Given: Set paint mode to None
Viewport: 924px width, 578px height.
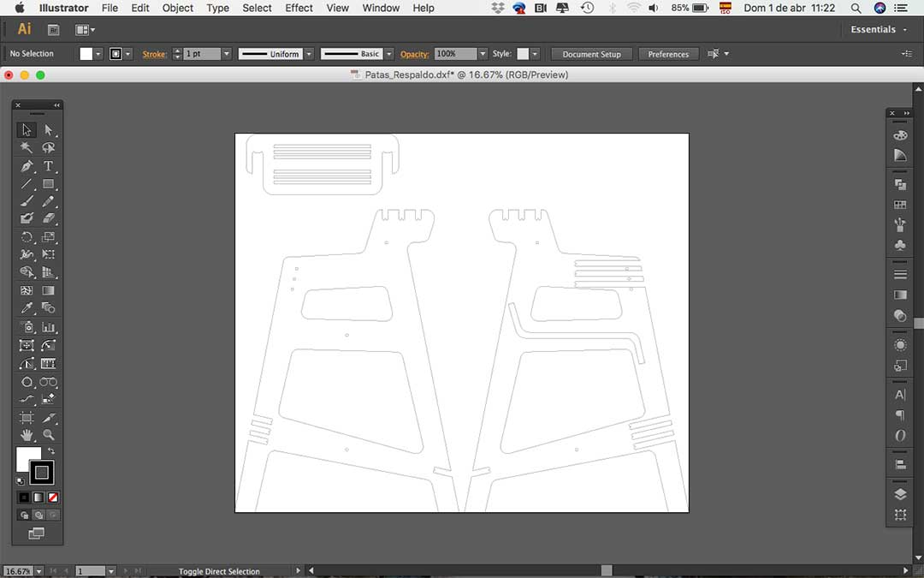Looking at the screenshot, I should [x=53, y=498].
